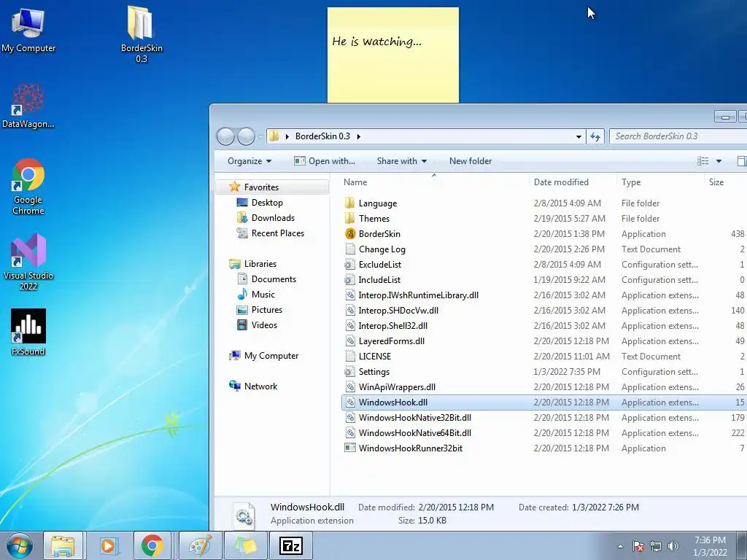This screenshot has height=560, width=747.
Task: Select the WindowsHookRunner32bit application icon
Action: click(350, 448)
